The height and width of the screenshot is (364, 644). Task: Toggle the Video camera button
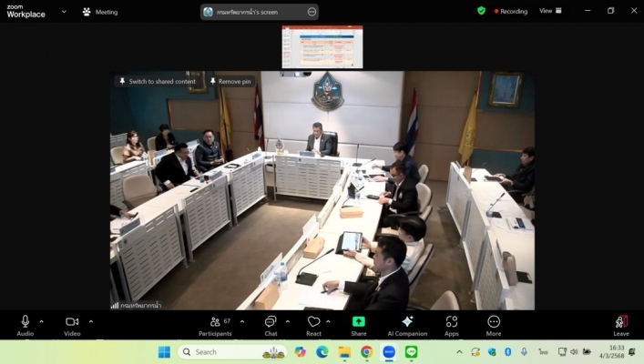(72, 323)
